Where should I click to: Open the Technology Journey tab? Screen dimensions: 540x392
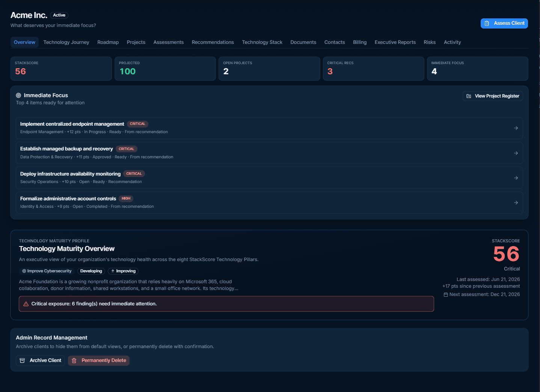point(66,42)
